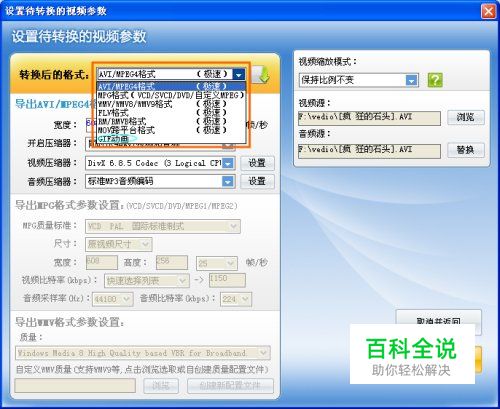Click the 导出WMV格式参数设置 heading
Viewport: 500px width, 409px height.
70,322
